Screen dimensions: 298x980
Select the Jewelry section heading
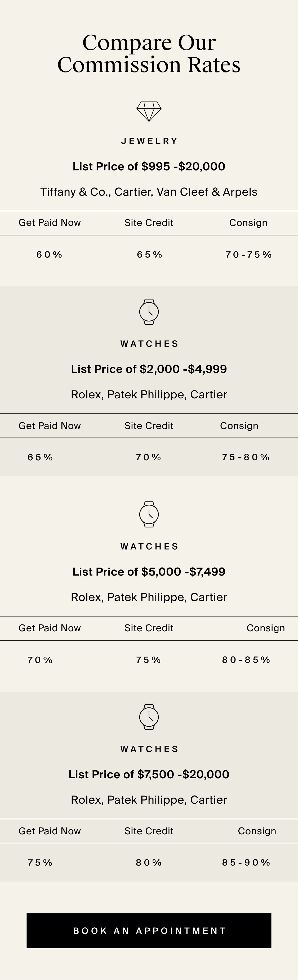pos(149,141)
